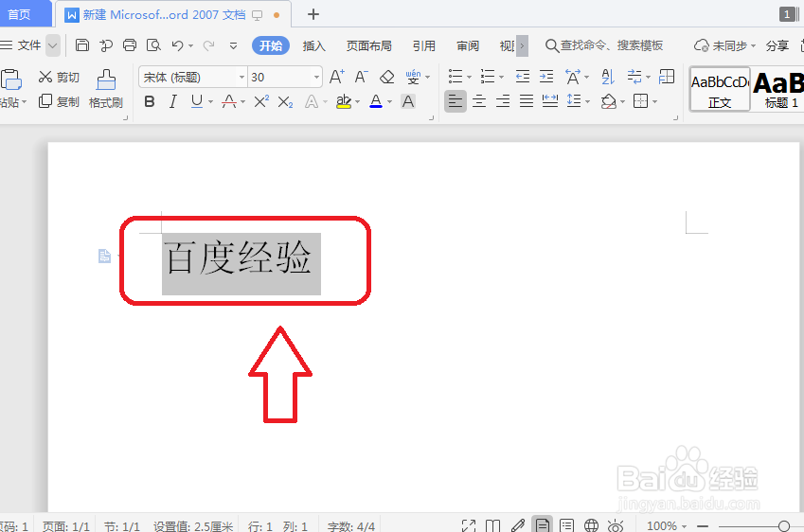804x532 pixels.
Task: Click the phonetic guide wén icon
Action: coord(413,77)
